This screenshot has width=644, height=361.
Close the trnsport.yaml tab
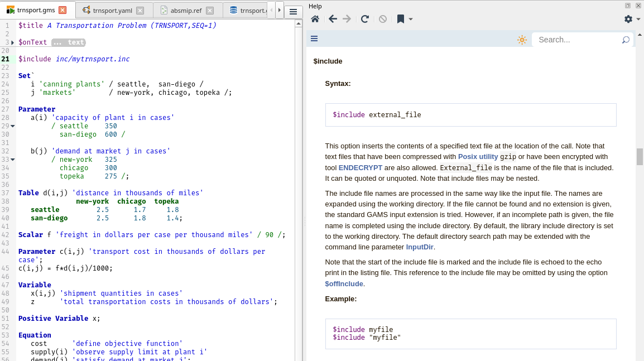140,11
